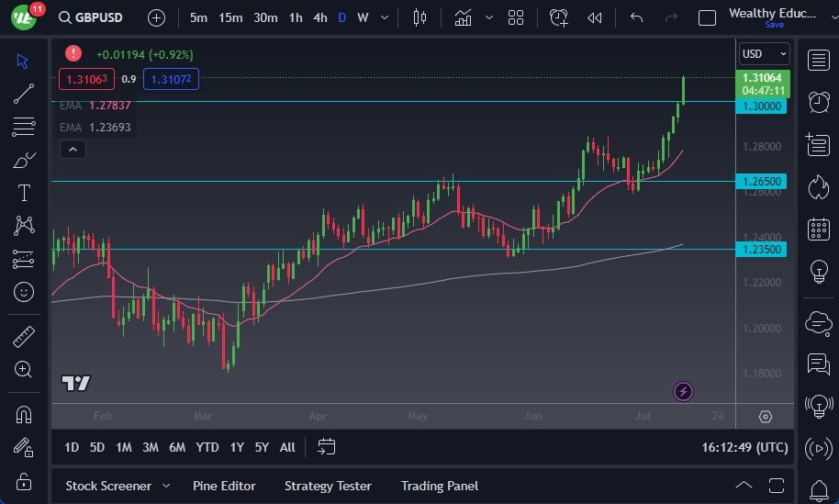Open the ruler measure tool
Screen dimensions: 839x504
[x=24, y=337]
